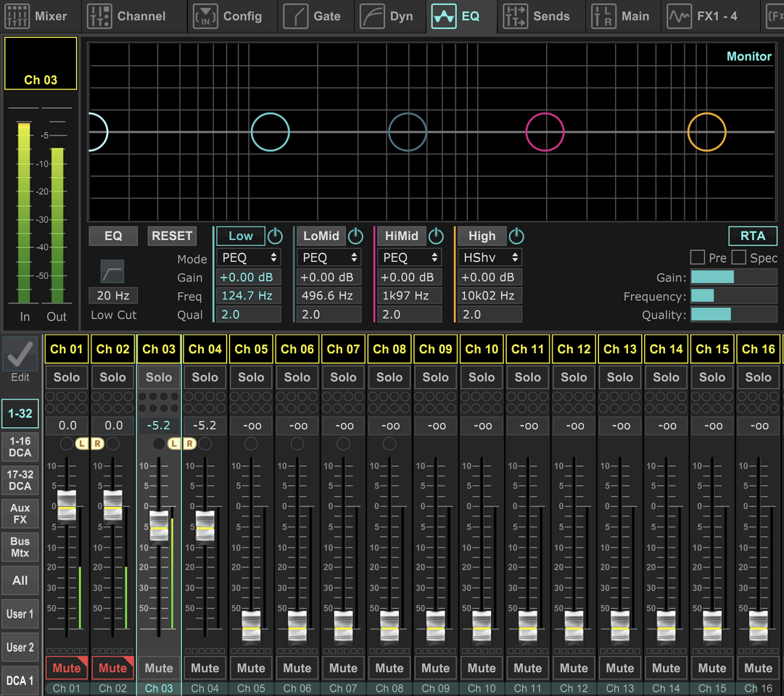Open the Low band Mode dropdown

[x=249, y=257]
